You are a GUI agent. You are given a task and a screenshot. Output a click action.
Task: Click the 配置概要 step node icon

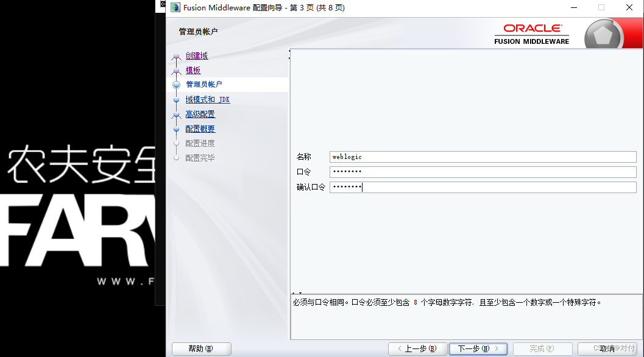click(176, 129)
